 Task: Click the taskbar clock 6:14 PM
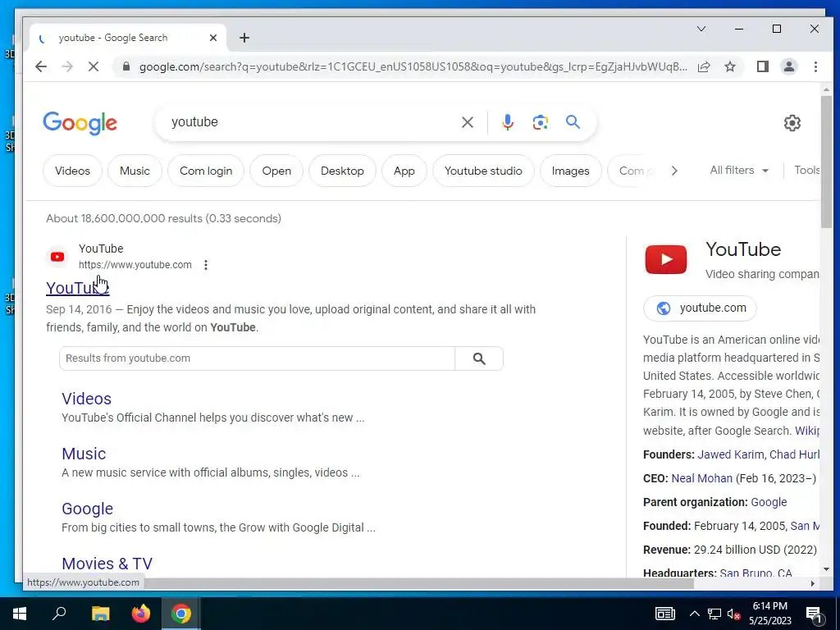[769, 606]
